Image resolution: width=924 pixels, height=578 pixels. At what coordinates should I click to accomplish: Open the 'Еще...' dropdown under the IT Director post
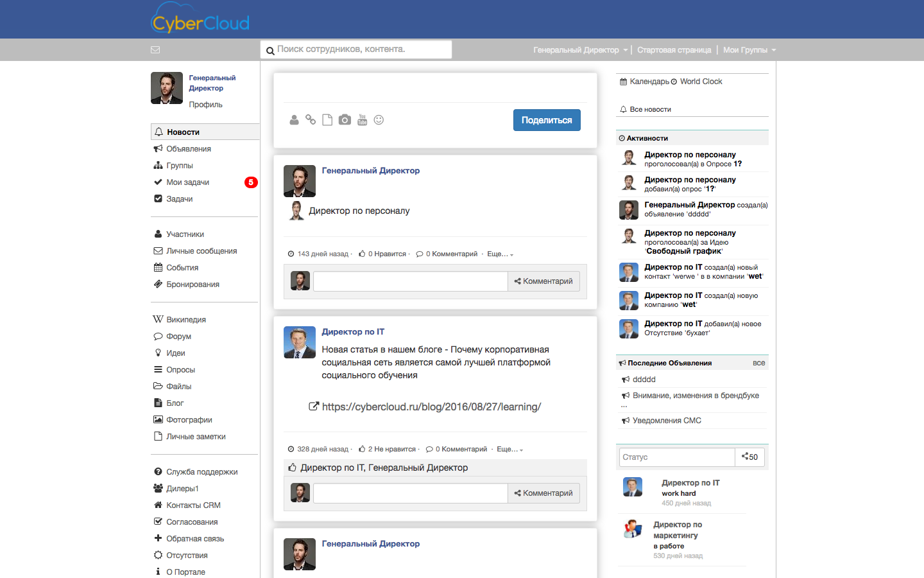pyautogui.click(x=509, y=449)
